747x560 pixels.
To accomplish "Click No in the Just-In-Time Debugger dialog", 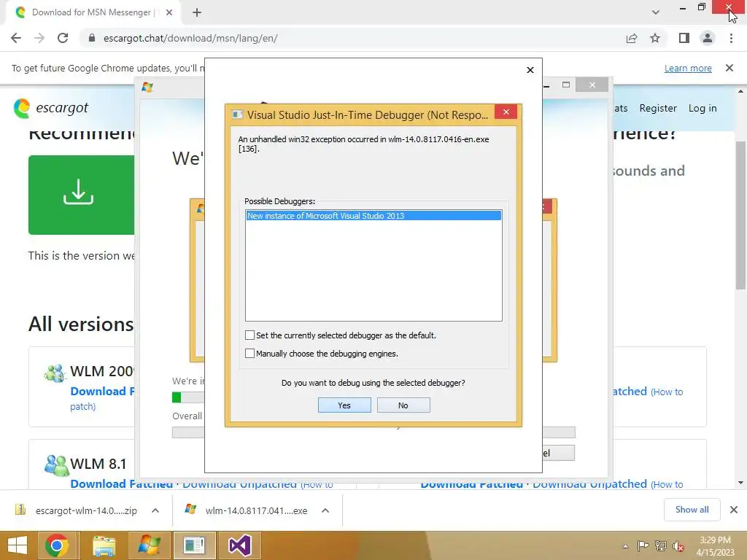I will click(x=403, y=405).
